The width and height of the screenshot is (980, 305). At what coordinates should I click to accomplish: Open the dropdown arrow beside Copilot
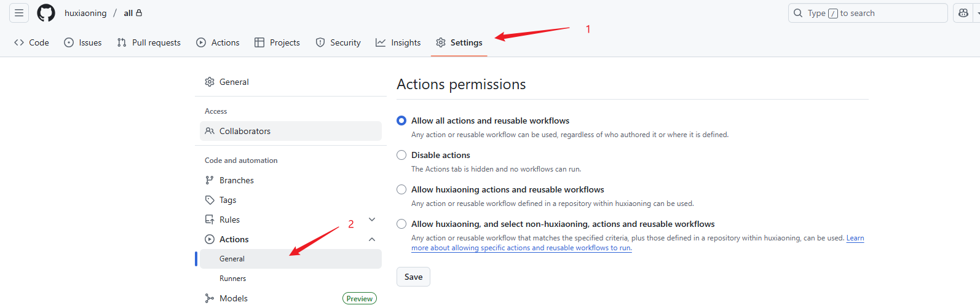[x=977, y=13]
